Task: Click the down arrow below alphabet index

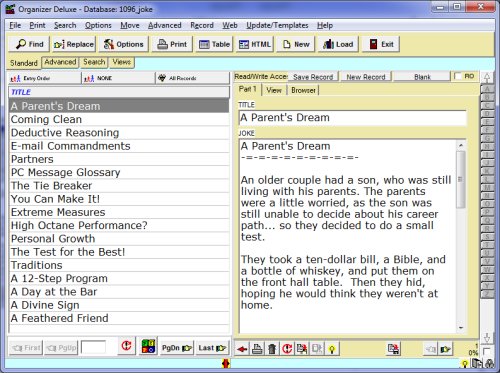Action: tap(487, 337)
